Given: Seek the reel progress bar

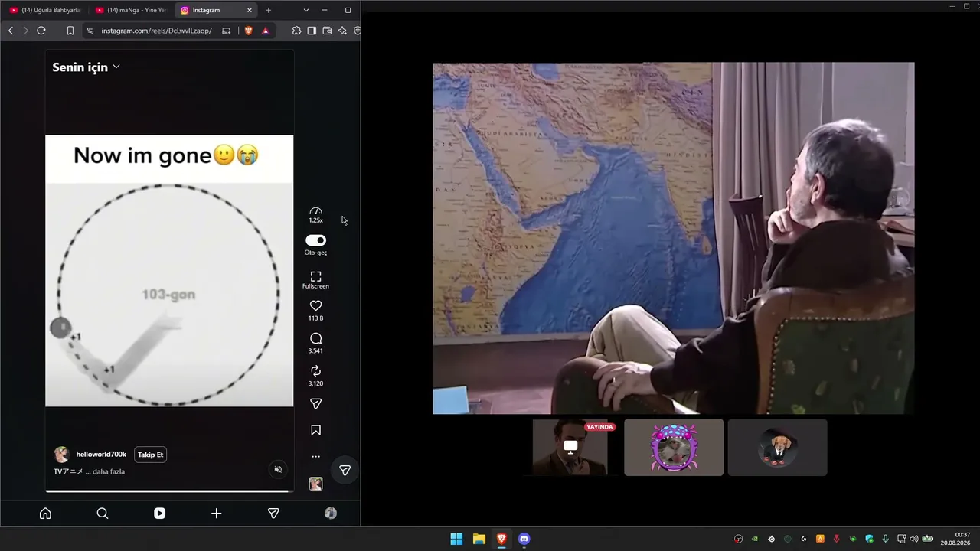Looking at the screenshot, I should click(x=169, y=491).
